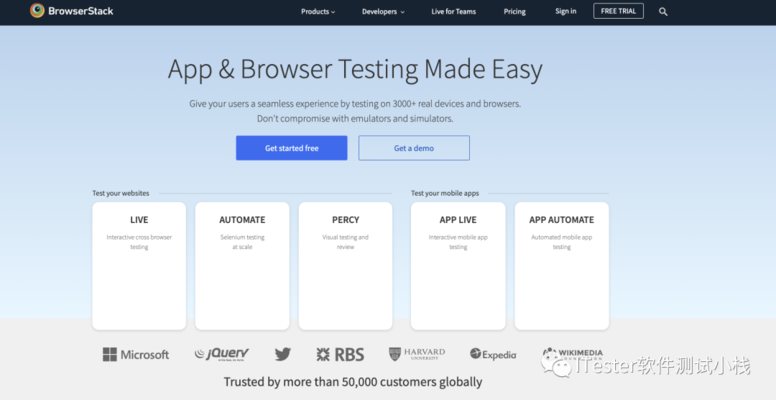Click the Get a demo button
This screenshot has width=776, height=400.
click(x=414, y=148)
